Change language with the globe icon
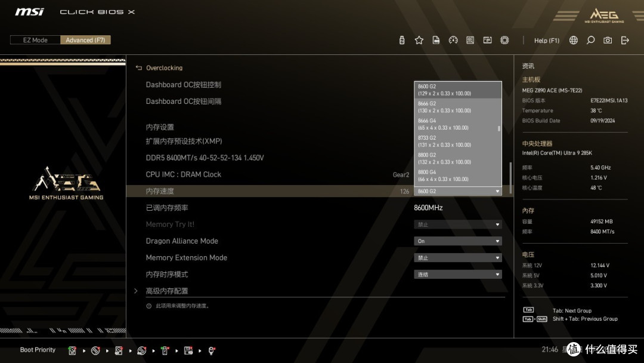This screenshot has height=363, width=644. [574, 40]
